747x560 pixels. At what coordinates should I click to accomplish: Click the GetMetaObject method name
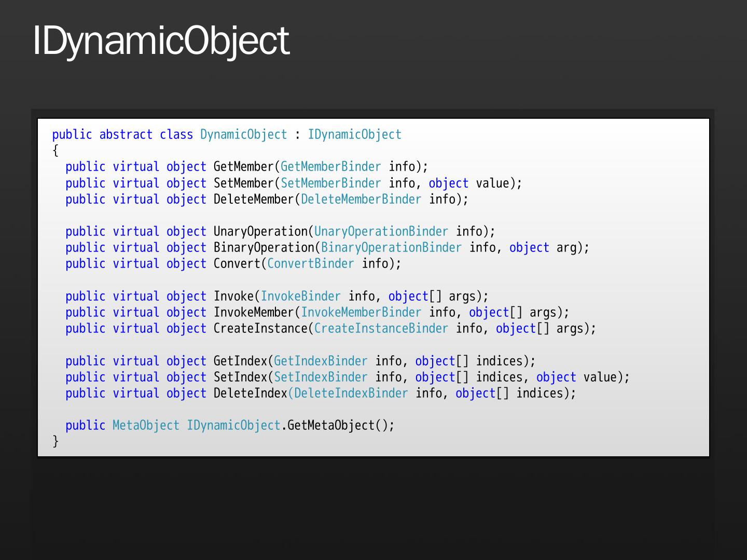point(330,426)
